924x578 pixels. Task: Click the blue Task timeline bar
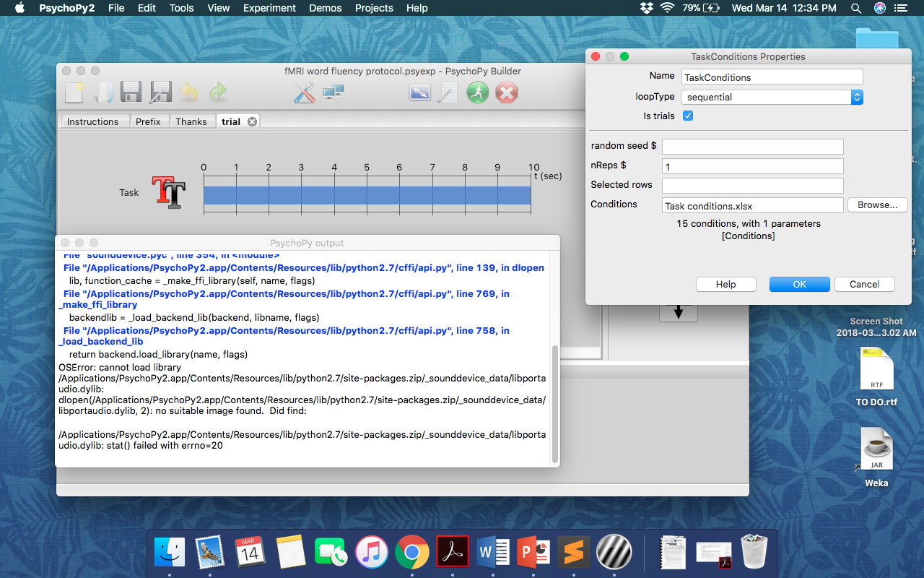click(367, 195)
